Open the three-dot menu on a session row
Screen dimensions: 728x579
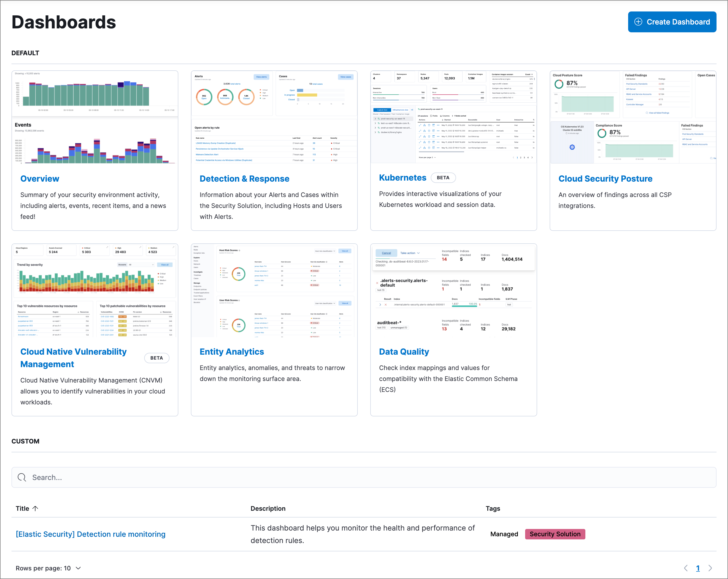coord(439,125)
